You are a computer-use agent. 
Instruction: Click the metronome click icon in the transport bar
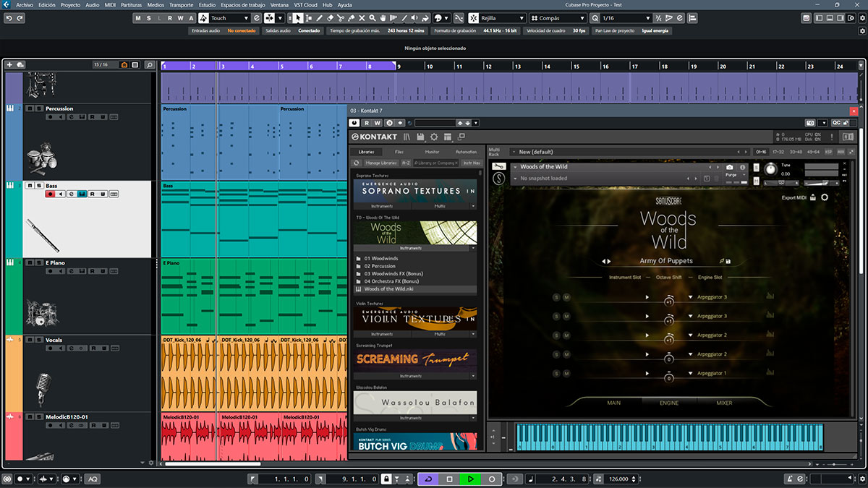[x=791, y=479]
